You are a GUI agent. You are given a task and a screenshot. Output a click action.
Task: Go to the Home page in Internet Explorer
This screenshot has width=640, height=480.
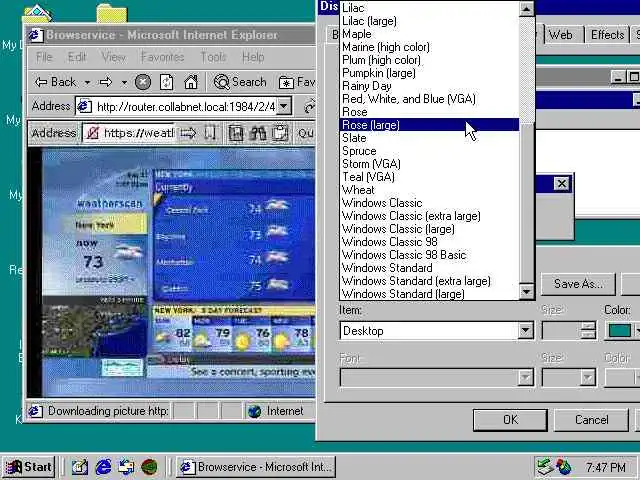tap(191, 82)
